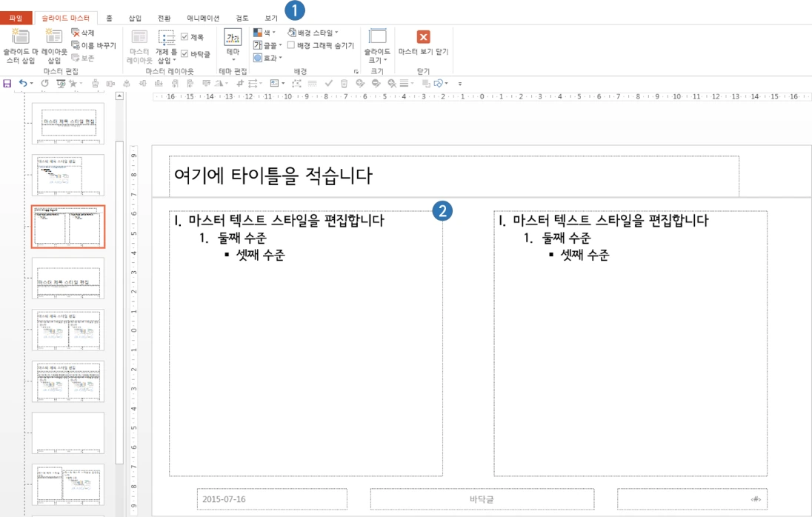Image resolution: width=812 pixels, height=517 pixels.
Task: Click 이름 바꾸기 button
Action: coord(94,45)
